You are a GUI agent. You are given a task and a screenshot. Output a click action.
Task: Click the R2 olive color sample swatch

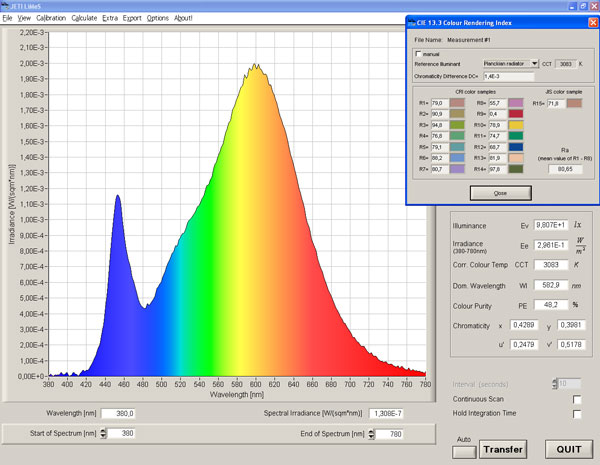click(x=457, y=114)
